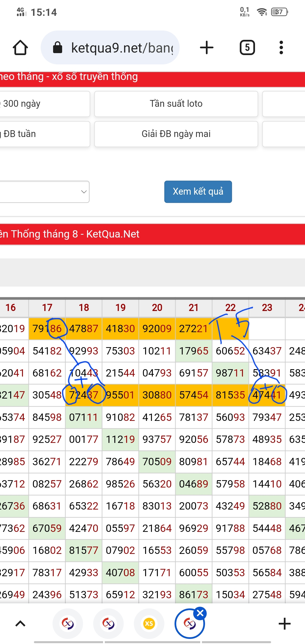The width and height of the screenshot is (305, 644).
Task: Tap the padlock site security icon
Action: 58,47
